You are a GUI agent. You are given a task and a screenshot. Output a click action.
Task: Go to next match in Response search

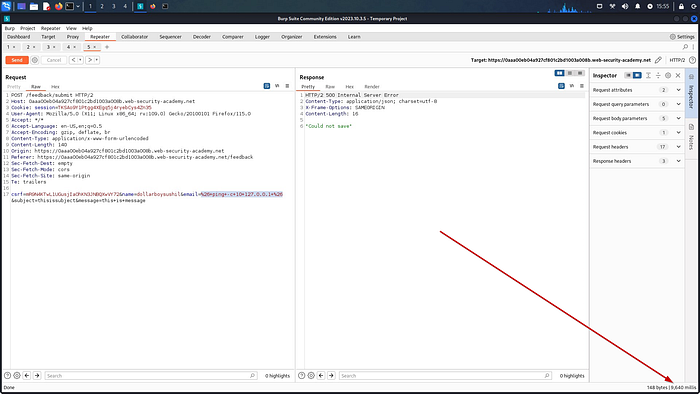click(x=331, y=375)
